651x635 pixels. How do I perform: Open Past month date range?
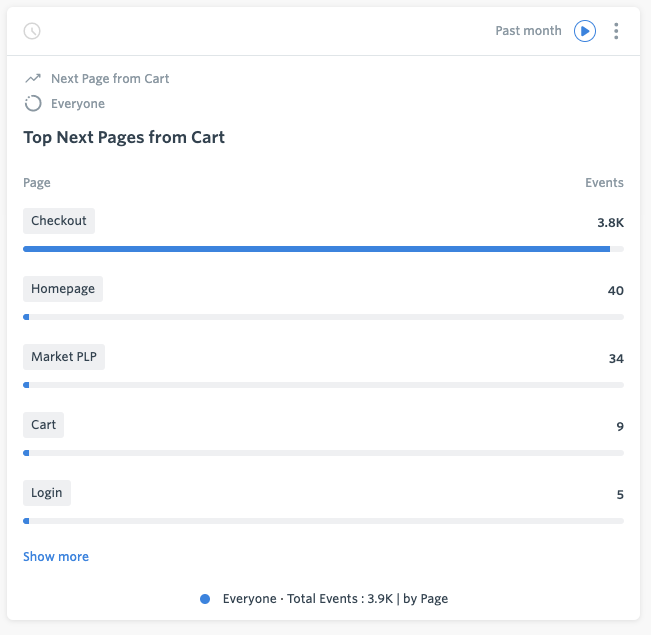(528, 31)
